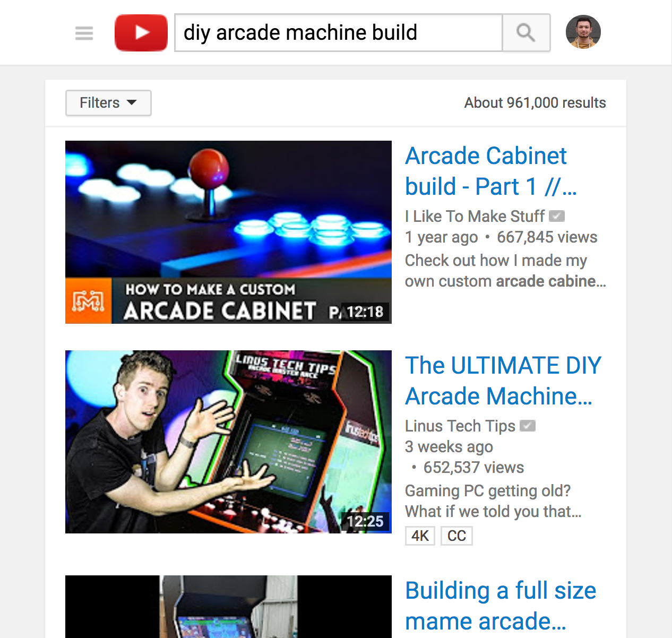Toggle the 4K indicator on the Linus video
672x638 pixels.
(x=419, y=536)
